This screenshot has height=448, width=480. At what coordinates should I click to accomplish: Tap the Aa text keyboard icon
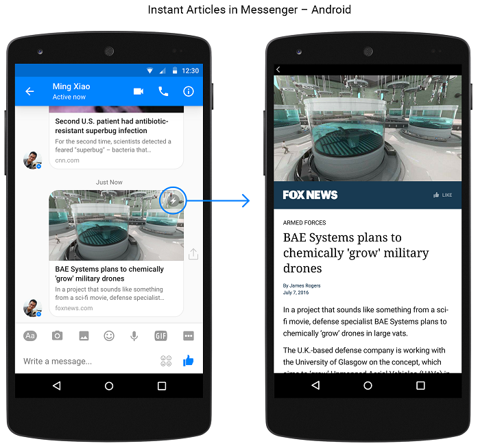(30, 336)
